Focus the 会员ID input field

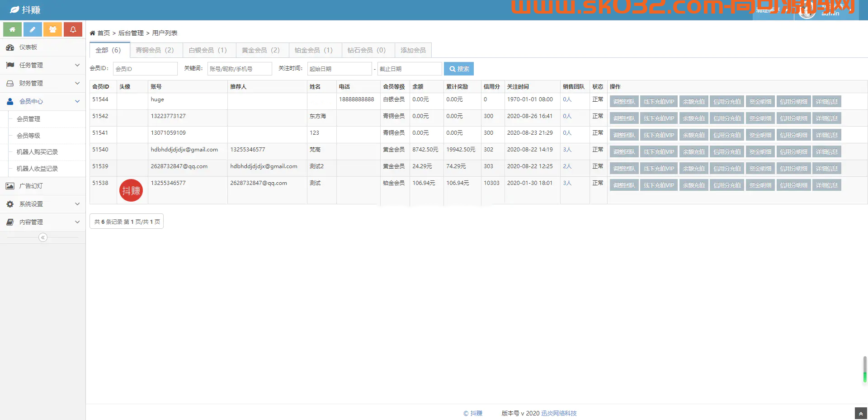tap(145, 69)
